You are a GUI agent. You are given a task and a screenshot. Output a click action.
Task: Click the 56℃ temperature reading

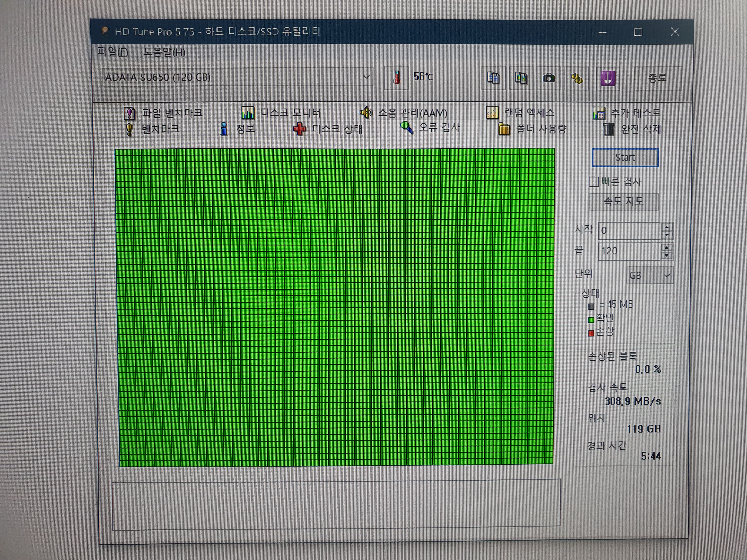point(423,77)
